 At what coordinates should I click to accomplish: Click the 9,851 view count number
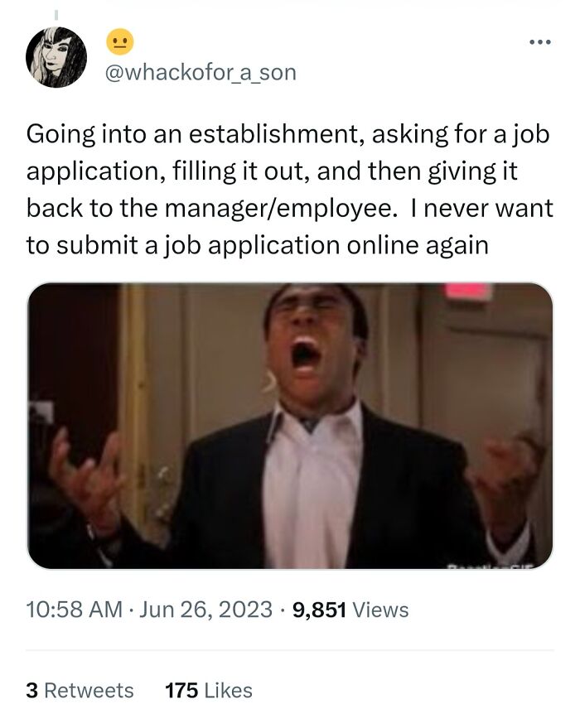point(318,610)
